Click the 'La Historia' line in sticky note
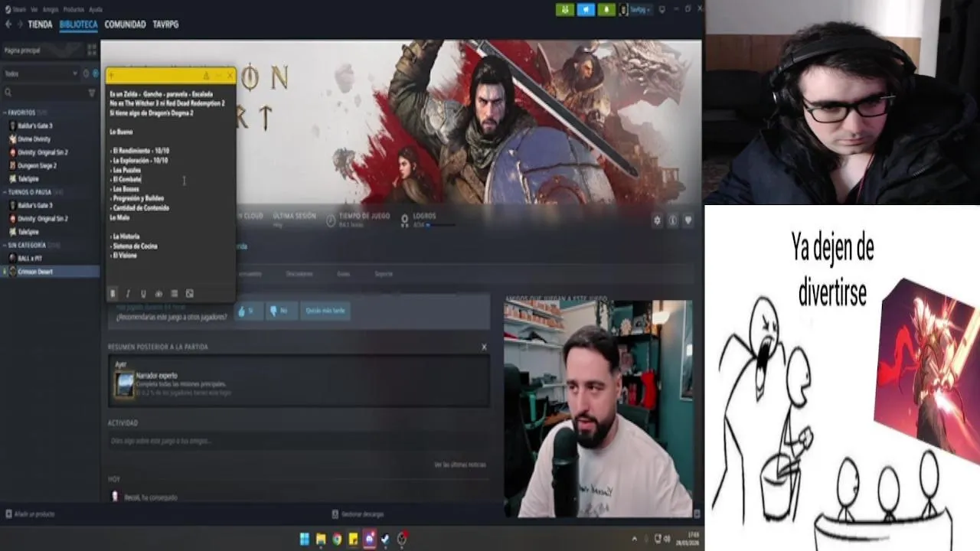The height and width of the screenshot is (551, 980). point(125,236)
